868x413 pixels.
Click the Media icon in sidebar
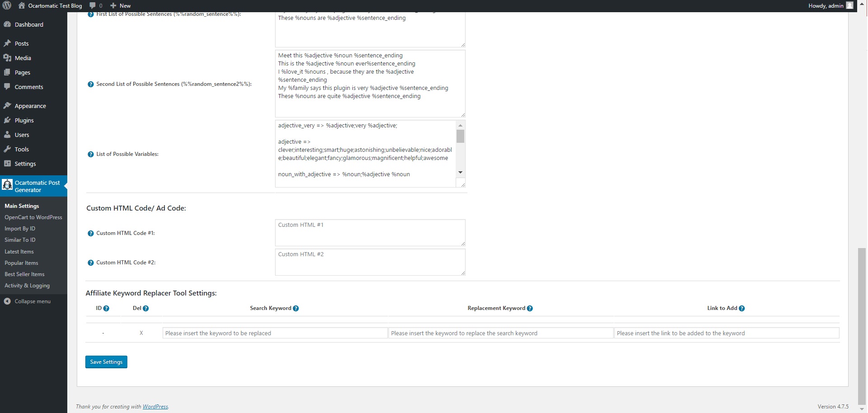[7, 58]
